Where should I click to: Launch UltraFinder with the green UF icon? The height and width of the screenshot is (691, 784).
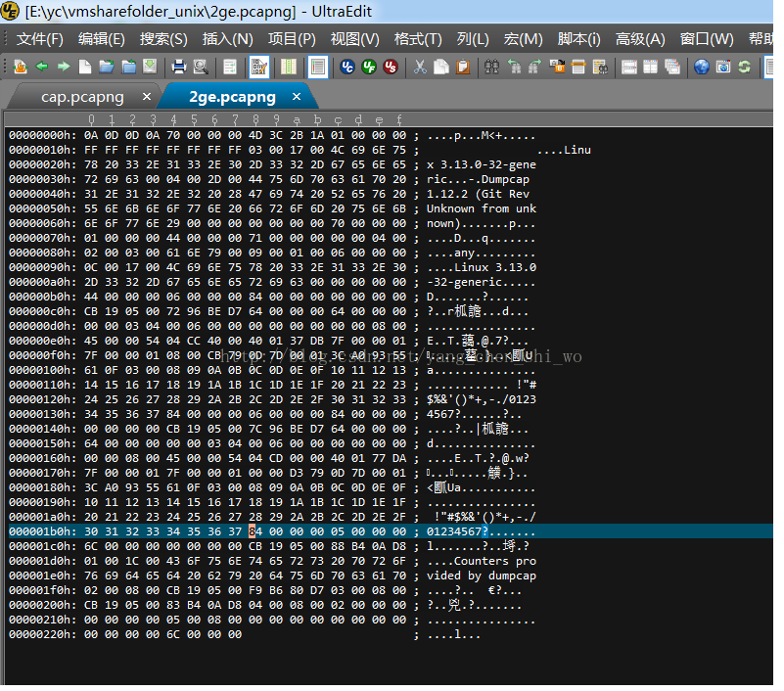click(369, 67)
